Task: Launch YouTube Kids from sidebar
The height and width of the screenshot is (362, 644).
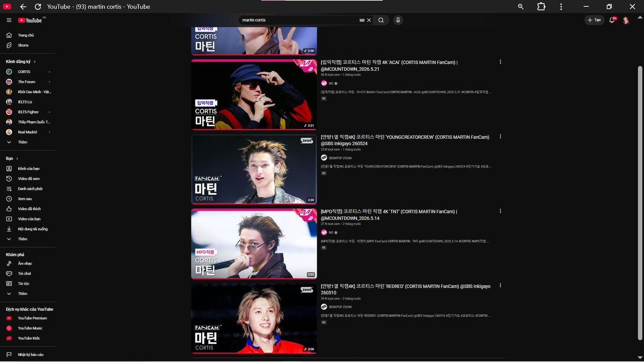Action: (27, 338)
